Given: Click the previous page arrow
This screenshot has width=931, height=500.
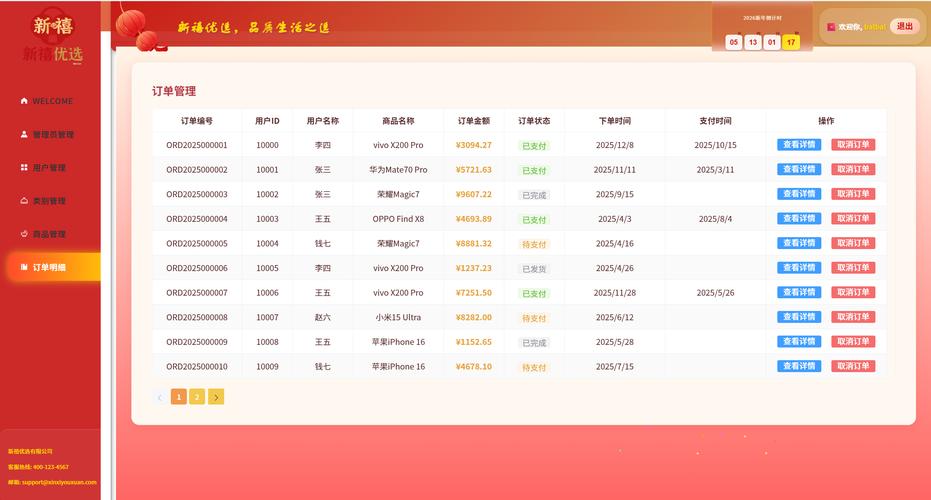Looking at the screenshot, I should click(160, 397).
